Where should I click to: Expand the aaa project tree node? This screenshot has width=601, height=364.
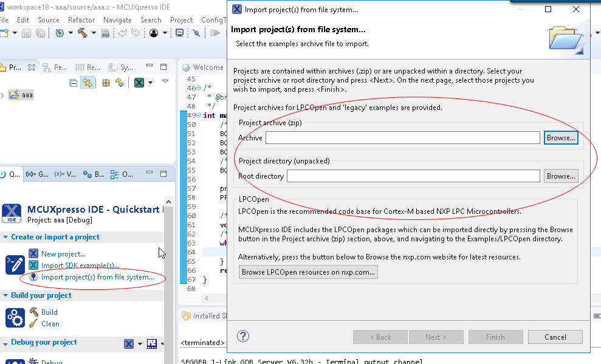point(2,95)
